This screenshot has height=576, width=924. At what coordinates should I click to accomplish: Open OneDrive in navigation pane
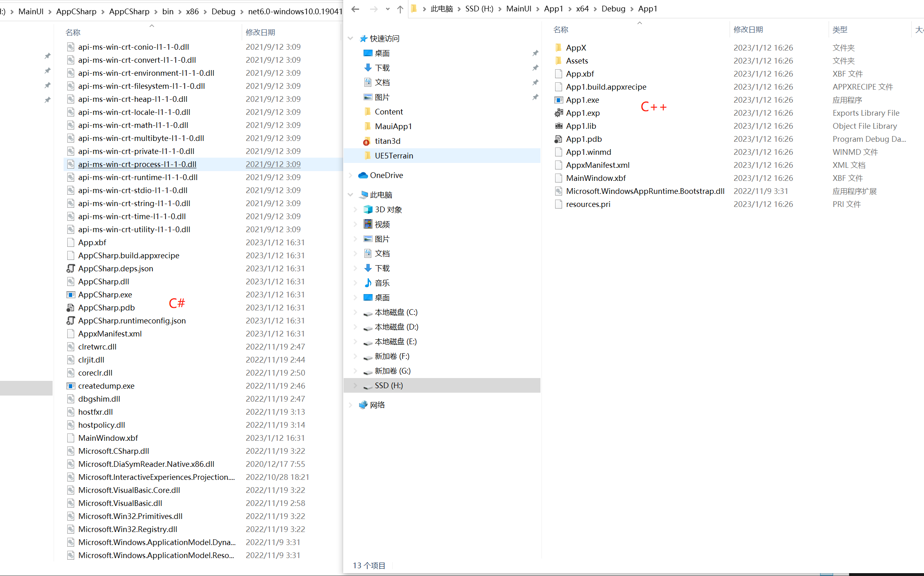coord(386,175)
